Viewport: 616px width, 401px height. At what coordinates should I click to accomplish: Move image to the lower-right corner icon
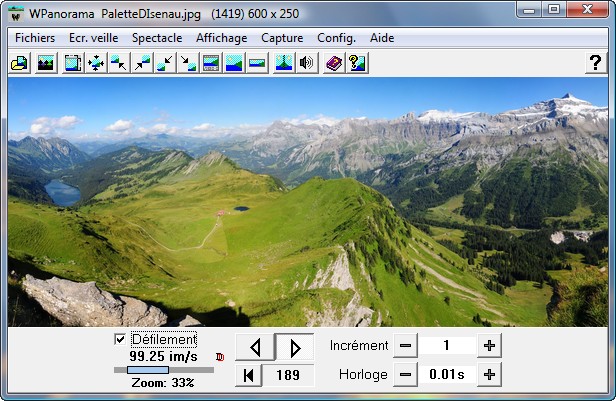[x=188, y=63]
